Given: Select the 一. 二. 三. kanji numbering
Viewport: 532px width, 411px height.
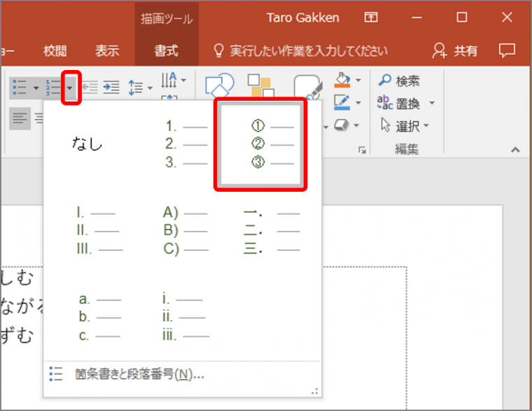Looking at the screenshot, I should pyautogui.click(x=272, y=232).
